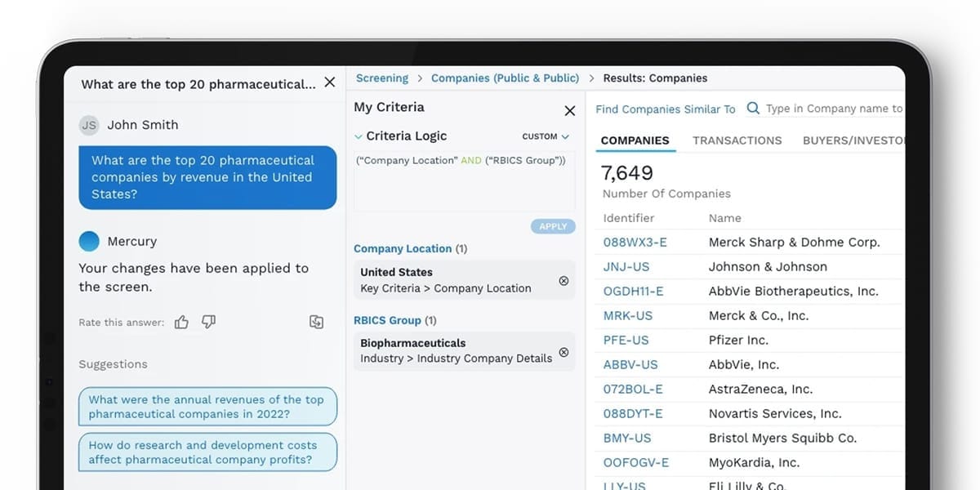Switch to the BUYERS/INVESTORS tab
Image resolution: width=980 pixels, height=490 pixels.
[x=854, y=140]
